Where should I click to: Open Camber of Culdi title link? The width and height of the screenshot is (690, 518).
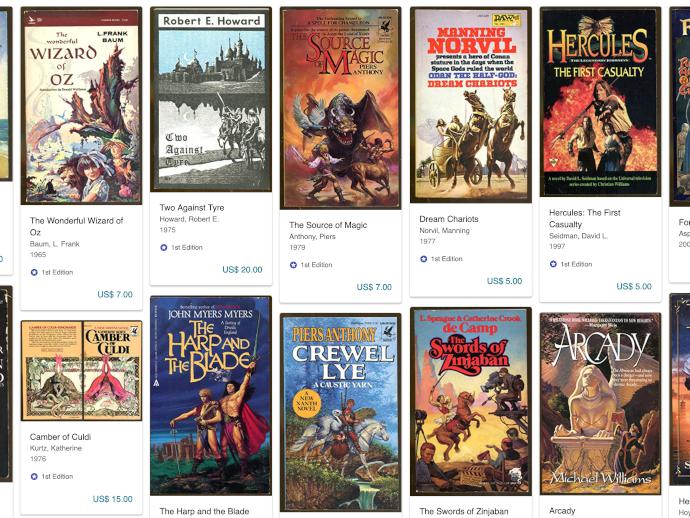[60, 437]
